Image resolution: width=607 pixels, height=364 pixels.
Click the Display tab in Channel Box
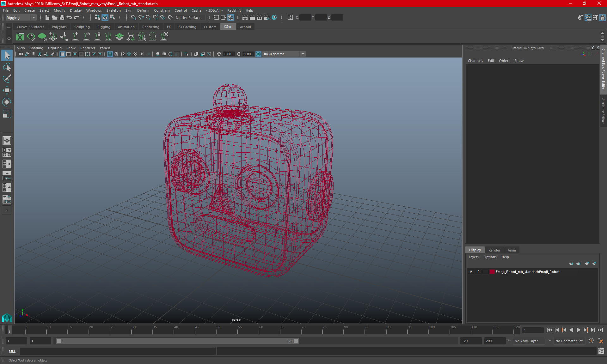point(475,250)
